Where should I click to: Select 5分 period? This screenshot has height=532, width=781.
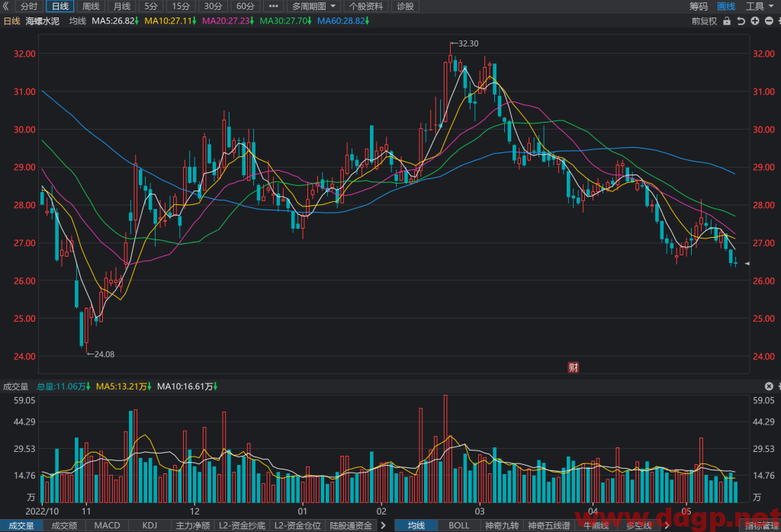tap(151, 6)
